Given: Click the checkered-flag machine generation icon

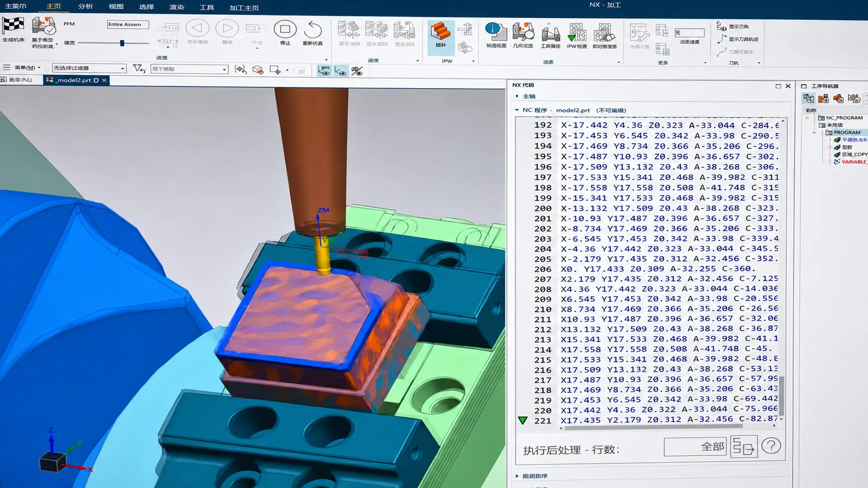Looking at the screenshot, I should [13, 26].
